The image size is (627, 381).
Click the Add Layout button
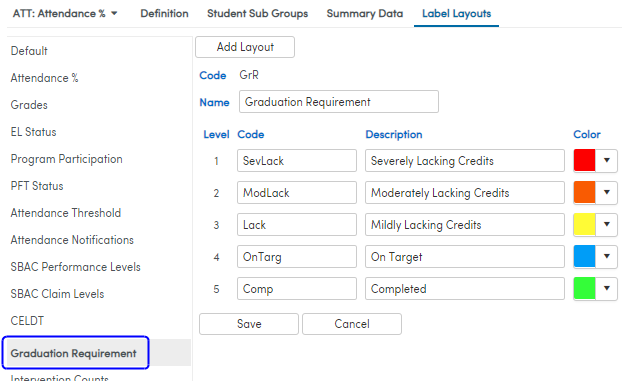pyautogui.click(x=245, y=47)
